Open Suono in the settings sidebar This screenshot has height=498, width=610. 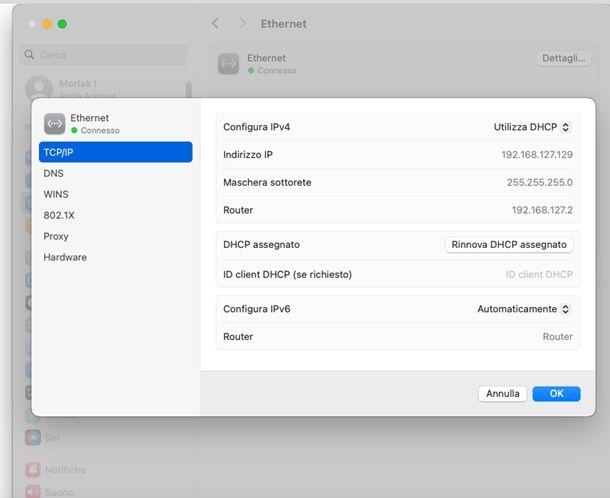pos(50,492)
